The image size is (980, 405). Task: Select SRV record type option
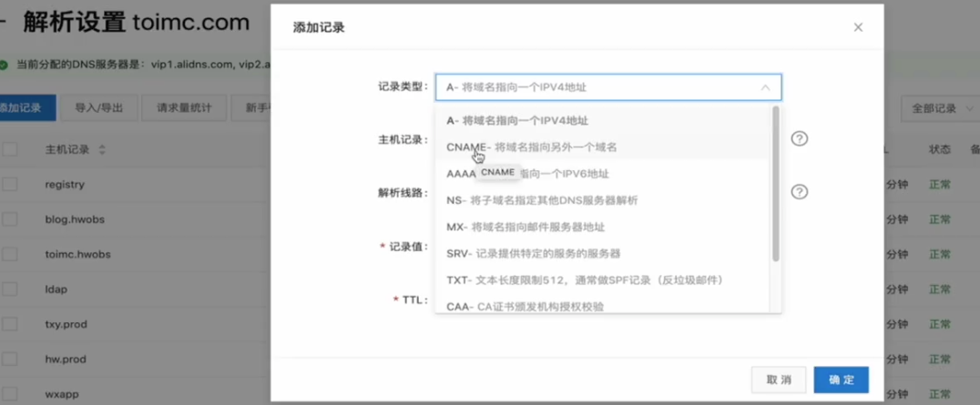coord(533,253)
